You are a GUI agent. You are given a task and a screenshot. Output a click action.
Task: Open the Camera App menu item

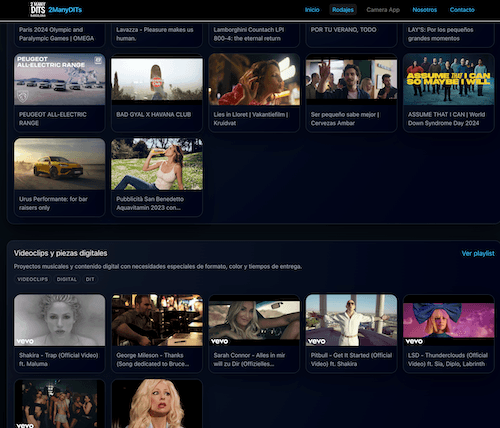point(383,10)
